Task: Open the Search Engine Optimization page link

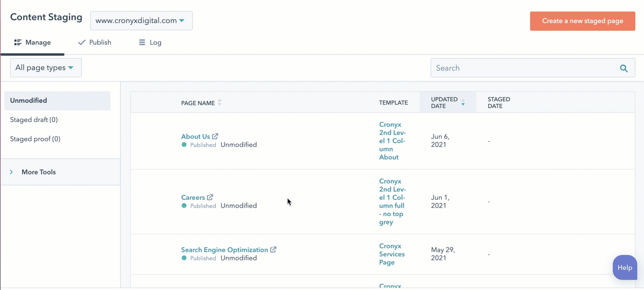Action: [224, 250]
